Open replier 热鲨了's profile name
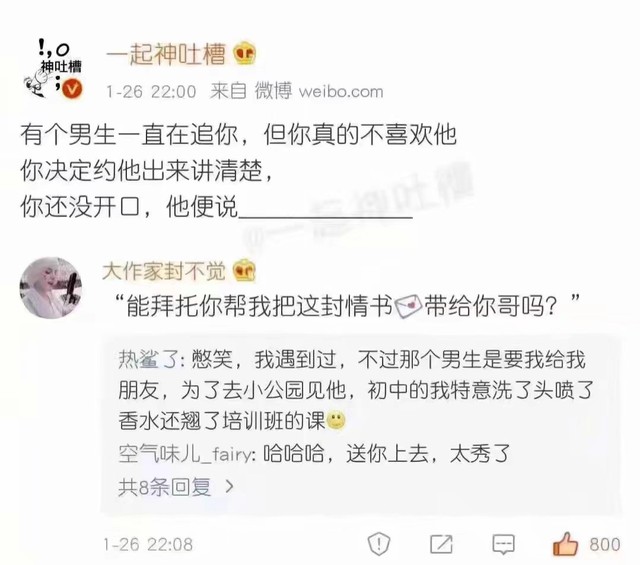This screenshot has height=565, width=640. click(148, 360)
